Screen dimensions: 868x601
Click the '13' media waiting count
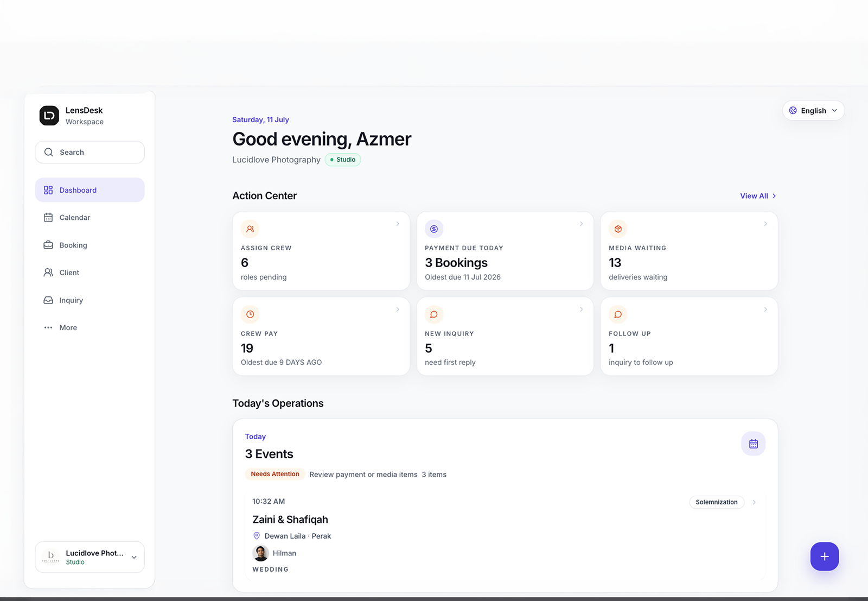pos(615,263)
